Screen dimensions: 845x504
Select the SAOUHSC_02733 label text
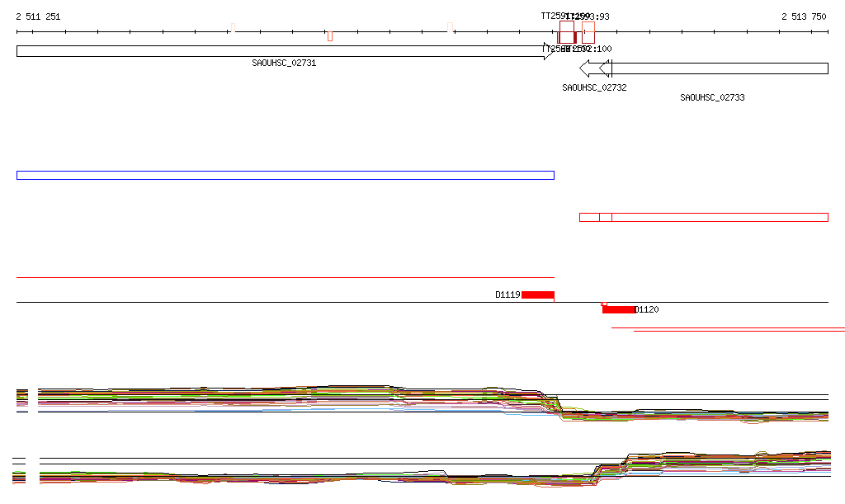click(x=712, y=97)
